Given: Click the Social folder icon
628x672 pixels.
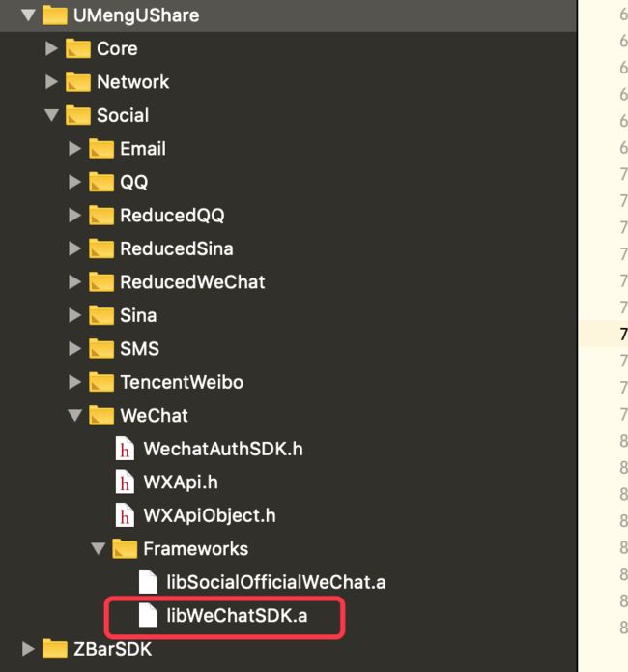Looking at the screenshot, I should click(x=78, y=115).
